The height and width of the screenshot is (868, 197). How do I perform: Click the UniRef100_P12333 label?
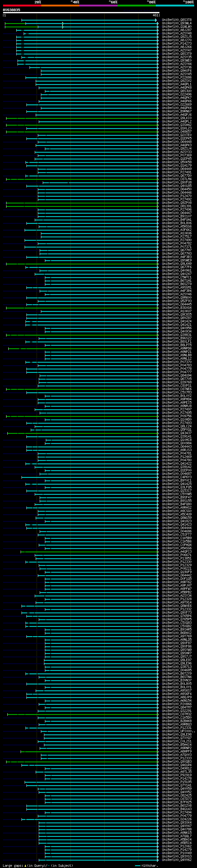176,758
